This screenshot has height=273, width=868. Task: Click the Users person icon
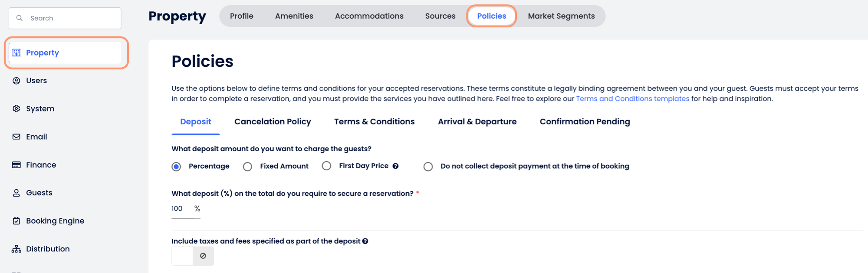(16, 81)
